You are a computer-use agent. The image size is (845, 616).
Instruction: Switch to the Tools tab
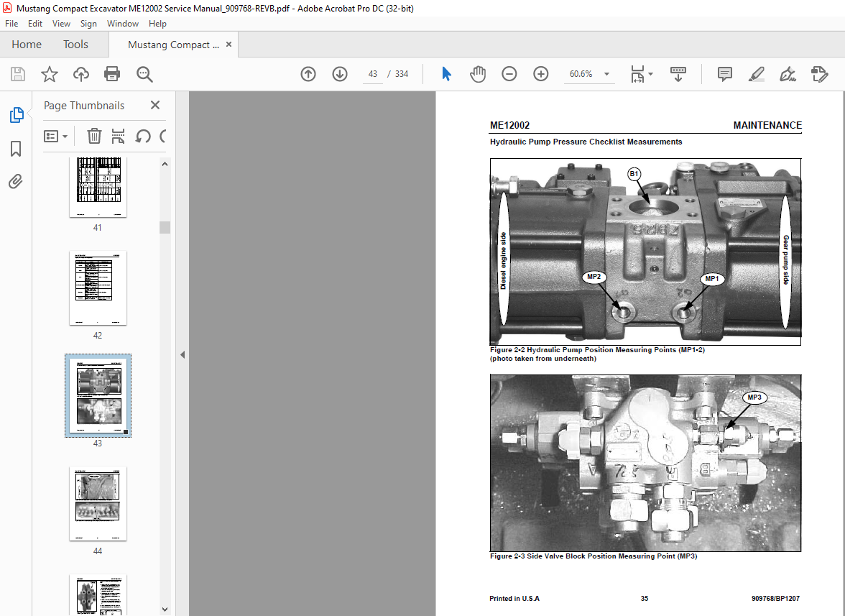point(75,44)
